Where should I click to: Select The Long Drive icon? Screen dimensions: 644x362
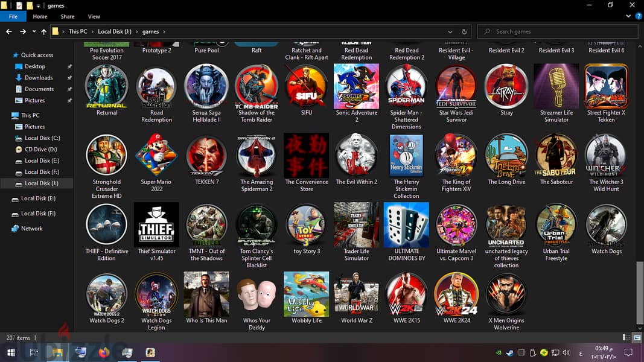[506, 156]
